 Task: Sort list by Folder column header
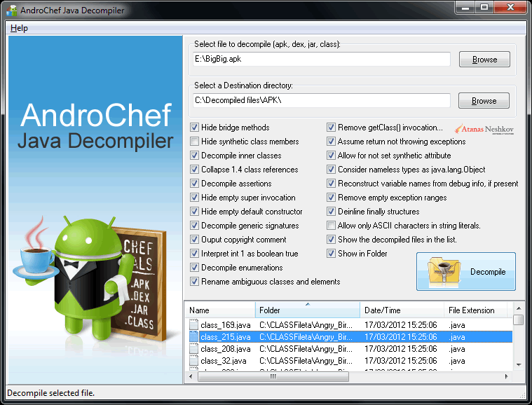pos(308,310)
